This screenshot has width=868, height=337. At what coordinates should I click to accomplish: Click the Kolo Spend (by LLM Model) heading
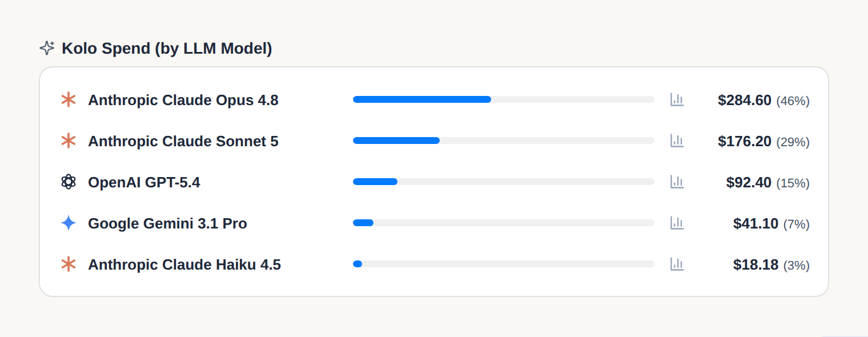tap(167, 49)
